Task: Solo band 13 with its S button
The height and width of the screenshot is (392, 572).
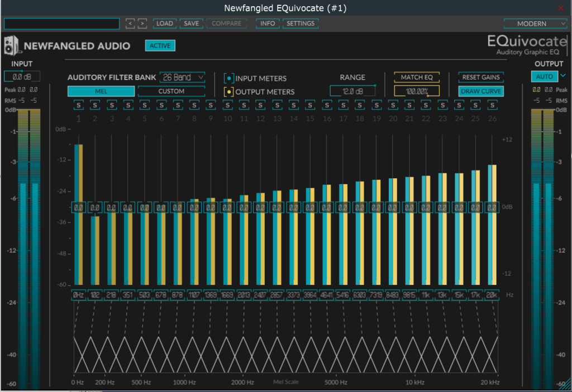Action: coord(277,106)
